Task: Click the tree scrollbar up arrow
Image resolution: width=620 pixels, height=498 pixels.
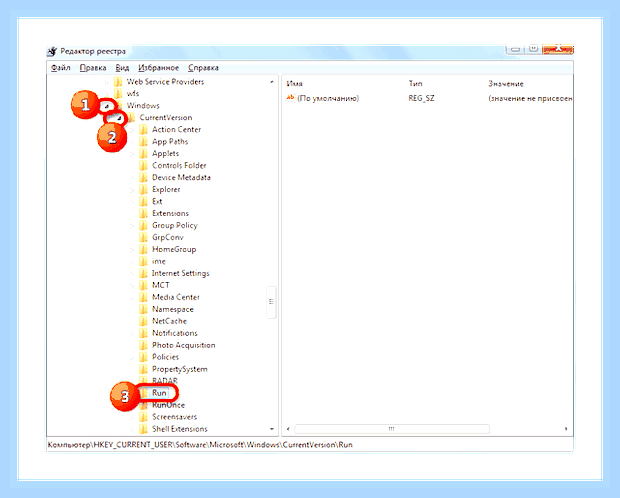Action: click(x=272, y=82)
